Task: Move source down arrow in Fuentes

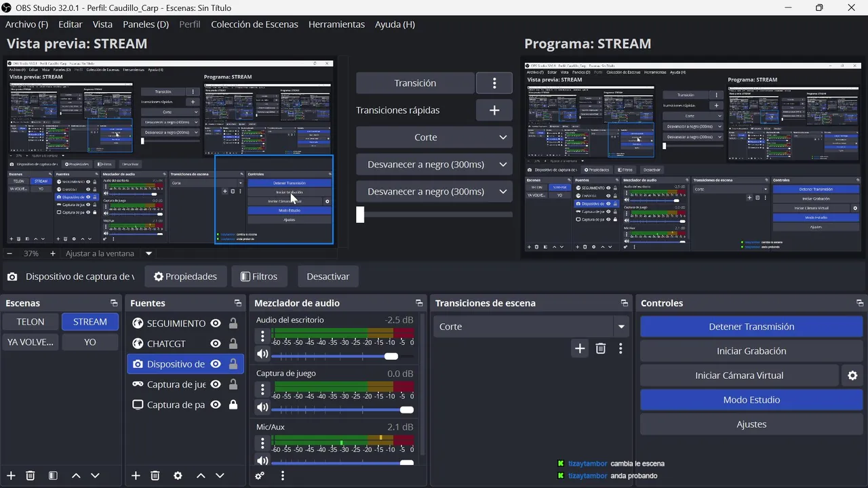Action: [x=220, y=476]
